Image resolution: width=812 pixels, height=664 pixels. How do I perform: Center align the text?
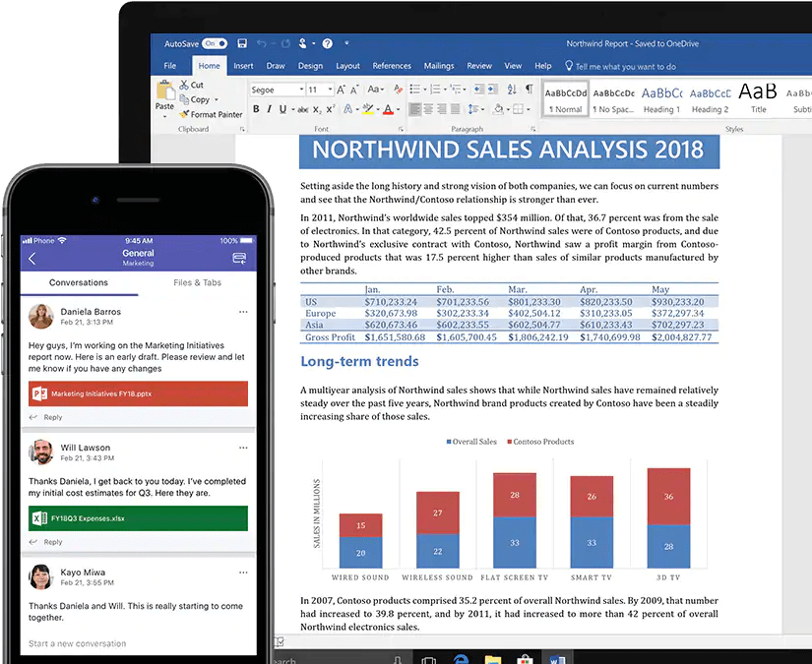coord(428,109)
